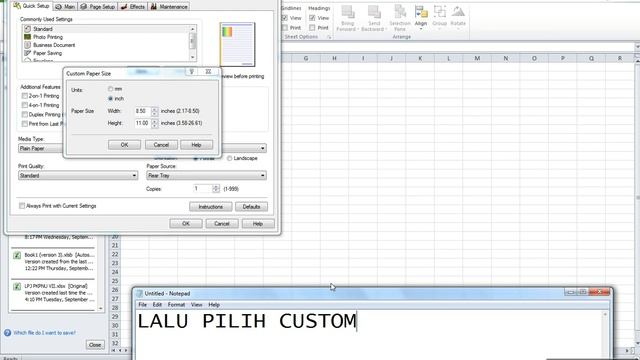Open the Paper Source dropdown
Viewport: 640px width, 360px height.
(x=207, y=176)
